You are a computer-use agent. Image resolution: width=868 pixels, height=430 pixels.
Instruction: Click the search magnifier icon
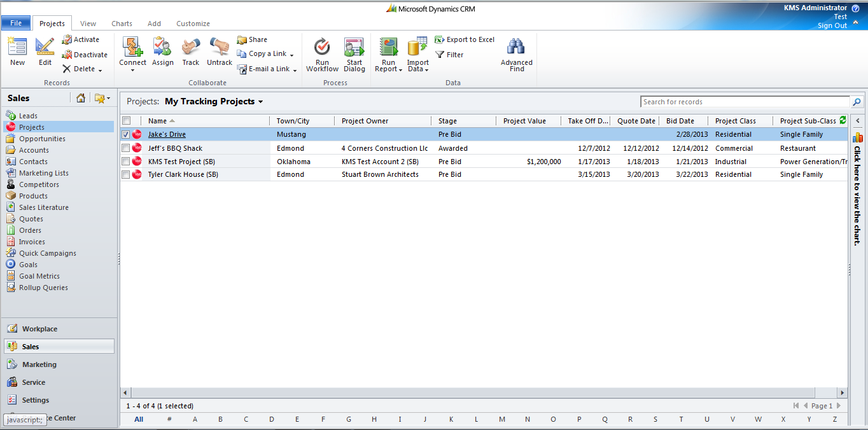tap(857, 102)
